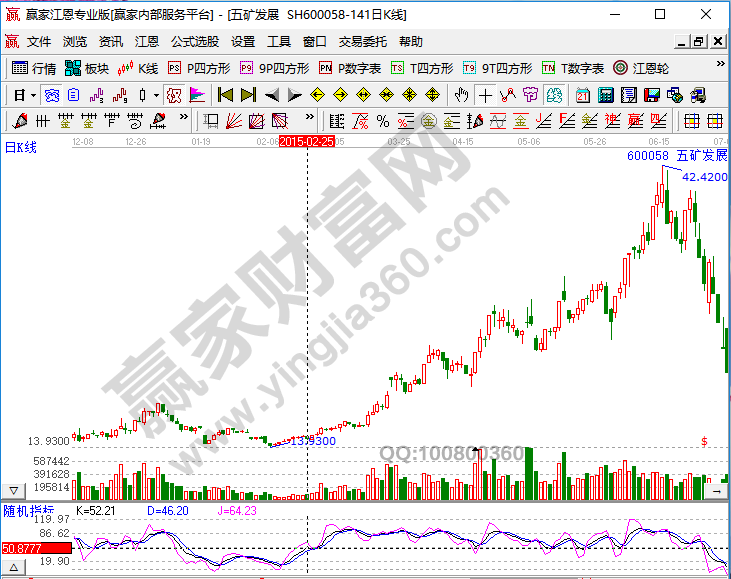Click the dark red step-line 9 icon
This screenshot has height=579, width=731.
pyautogui.click(x=120, y=96)
